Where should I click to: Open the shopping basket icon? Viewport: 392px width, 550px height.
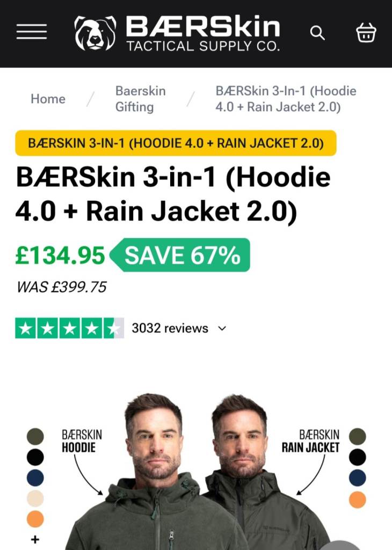366,33
